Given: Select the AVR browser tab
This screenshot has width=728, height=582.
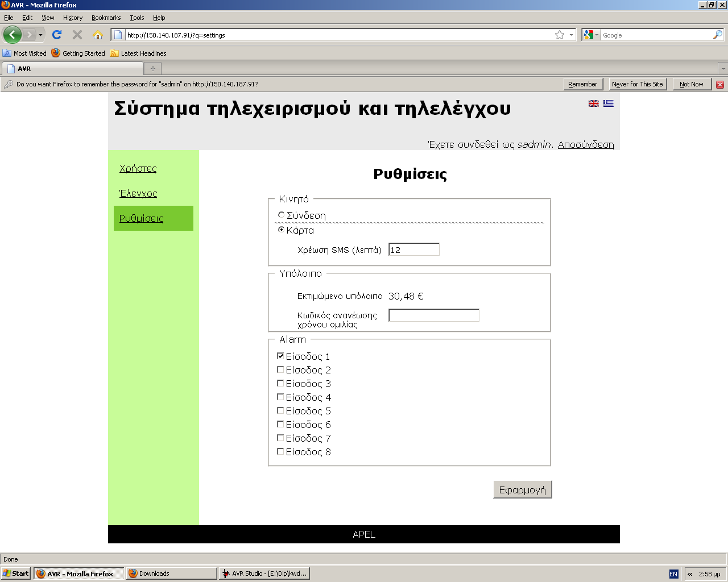Looking at the screenshot, I should (73, 69).
